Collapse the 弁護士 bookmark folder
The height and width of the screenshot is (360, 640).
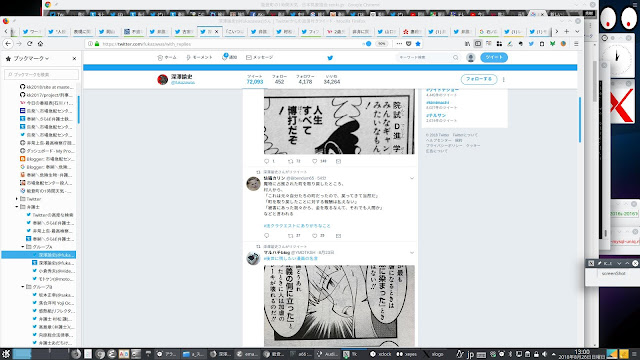point(17,207)
